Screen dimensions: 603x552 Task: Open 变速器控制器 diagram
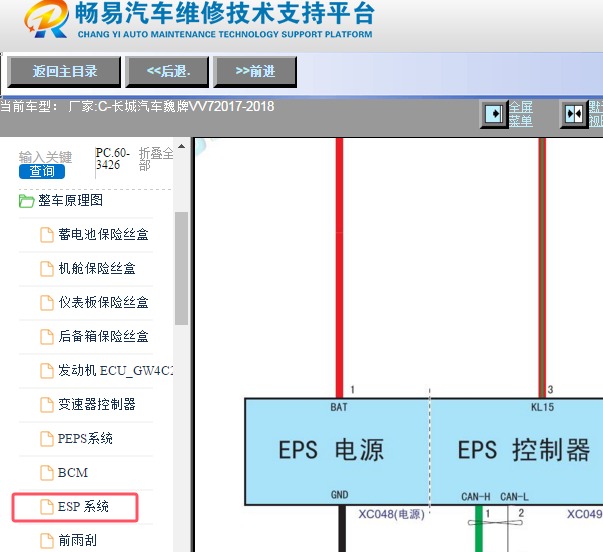[97, 404]
